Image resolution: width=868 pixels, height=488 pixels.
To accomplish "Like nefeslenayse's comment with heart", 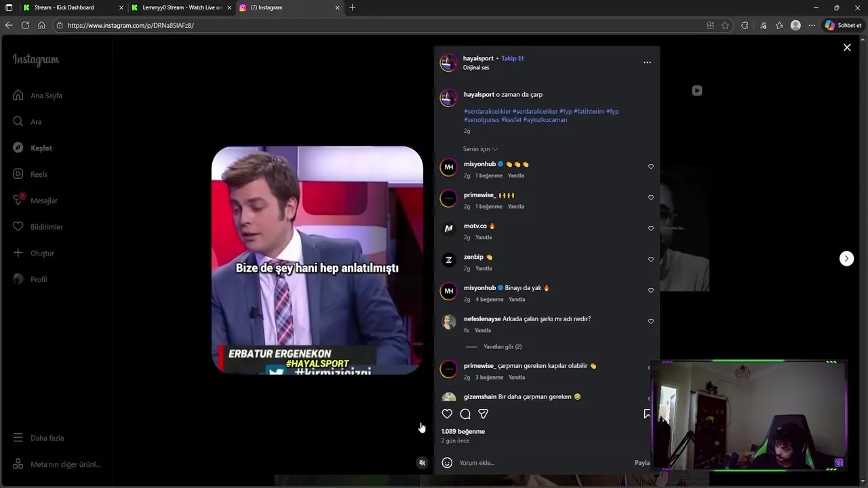I will click(651, 321).
